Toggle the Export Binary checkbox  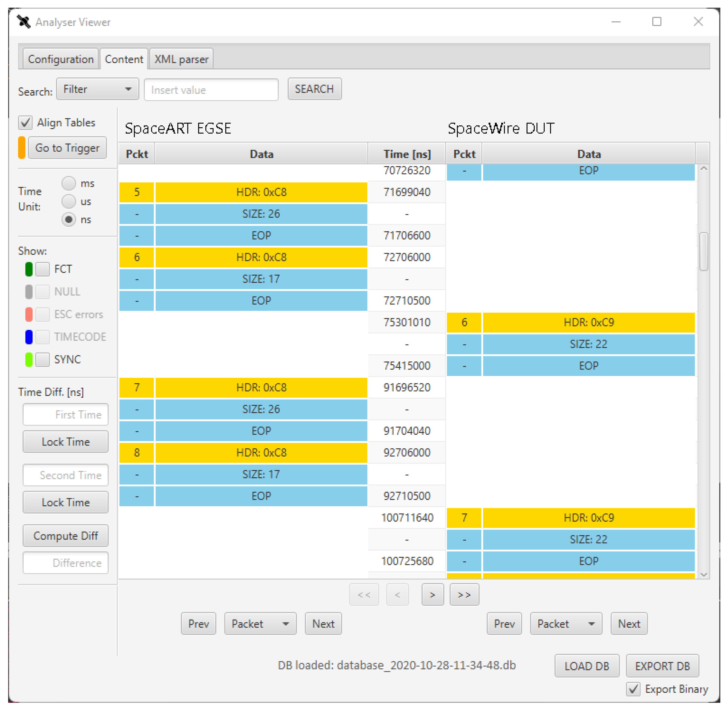click(633, 689)
